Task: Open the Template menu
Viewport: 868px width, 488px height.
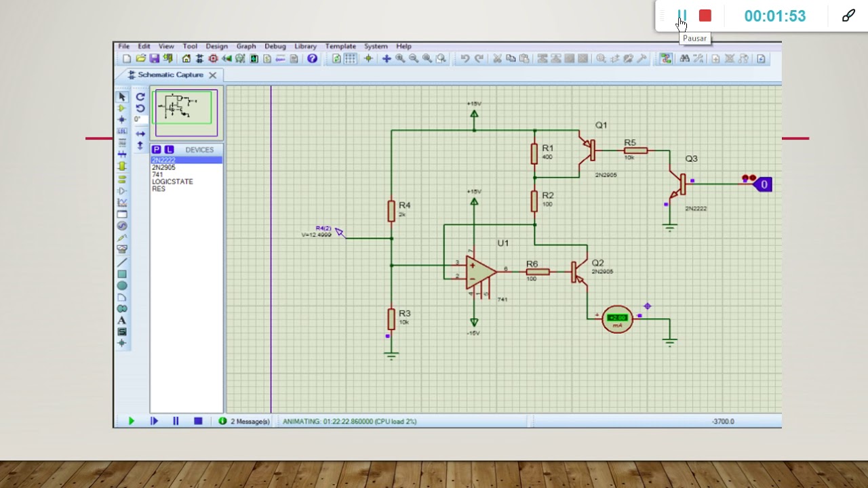Action: point(340,46)
